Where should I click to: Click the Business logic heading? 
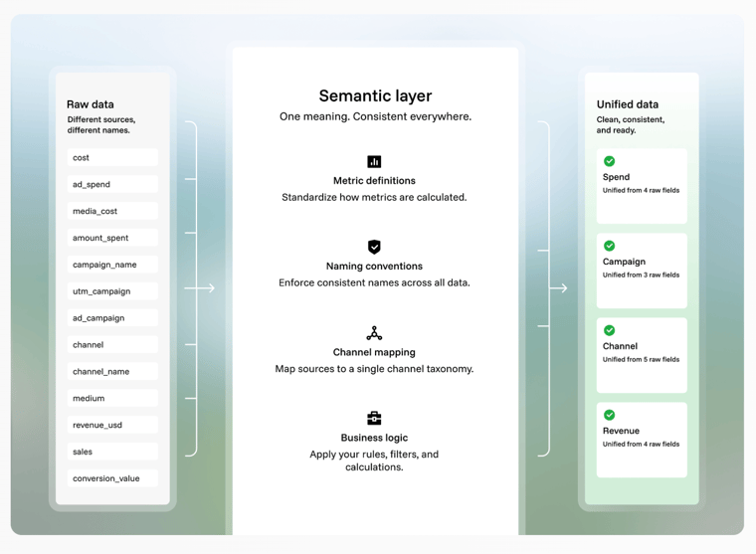(374, 438)
